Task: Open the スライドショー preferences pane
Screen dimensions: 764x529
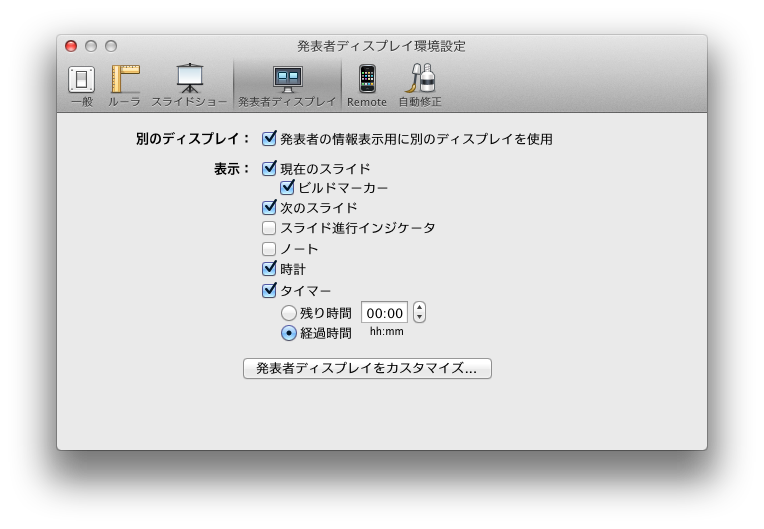Action: (189, 85)
